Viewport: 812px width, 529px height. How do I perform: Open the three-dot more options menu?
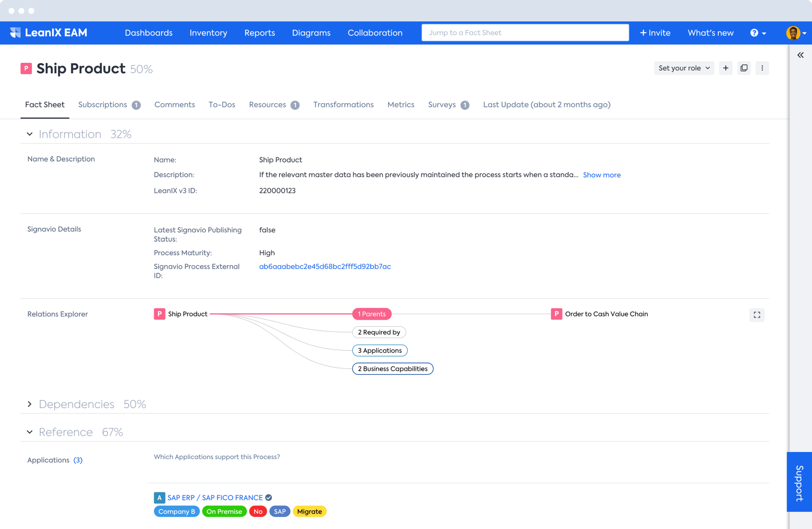tap(762, 68)
